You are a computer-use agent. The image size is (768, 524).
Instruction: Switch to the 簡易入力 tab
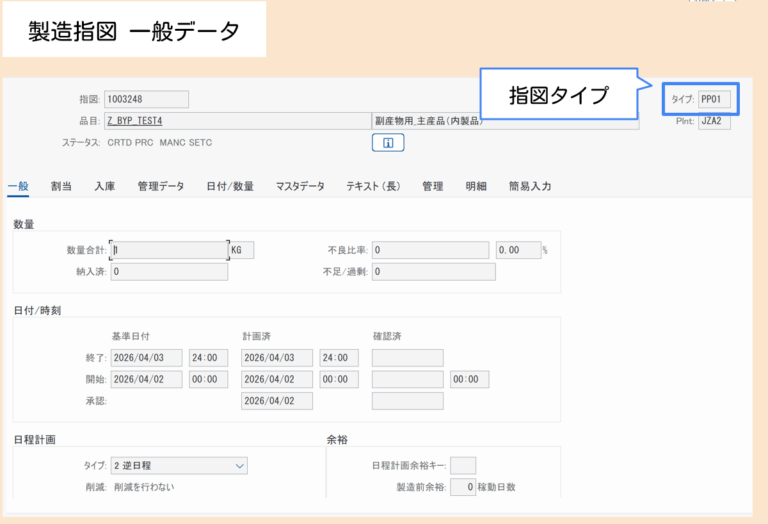click(530, 186)
